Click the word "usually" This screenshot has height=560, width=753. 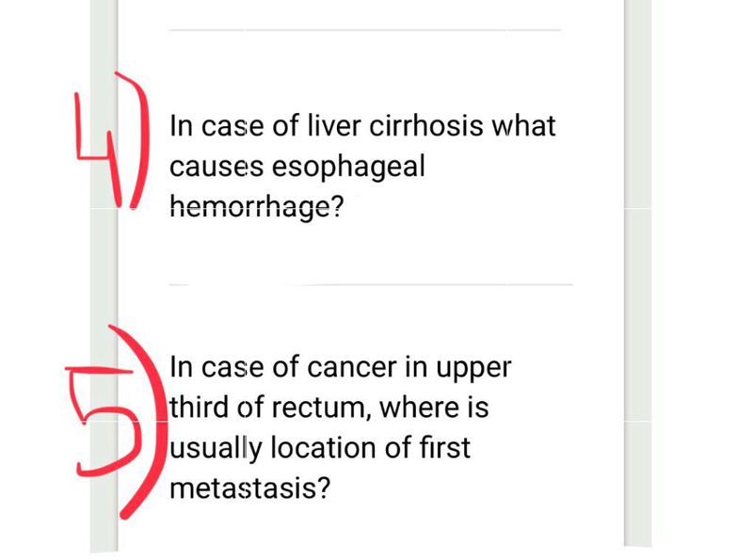216,449
